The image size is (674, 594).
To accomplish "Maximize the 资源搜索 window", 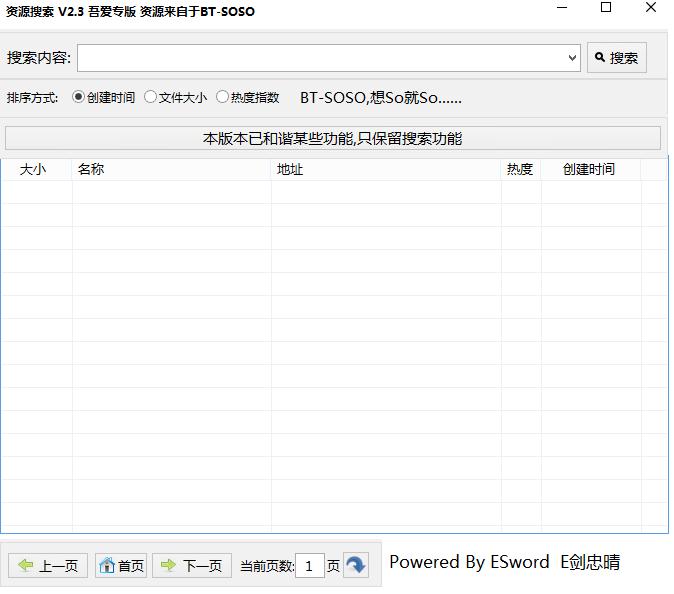I will [x=606, y=7].
